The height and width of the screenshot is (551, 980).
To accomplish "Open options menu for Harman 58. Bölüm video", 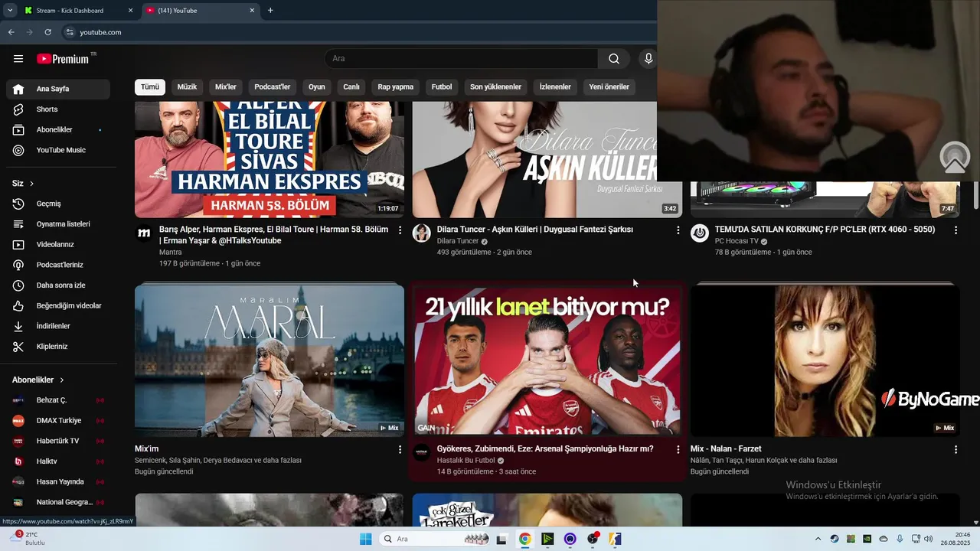I will (400, 230).
